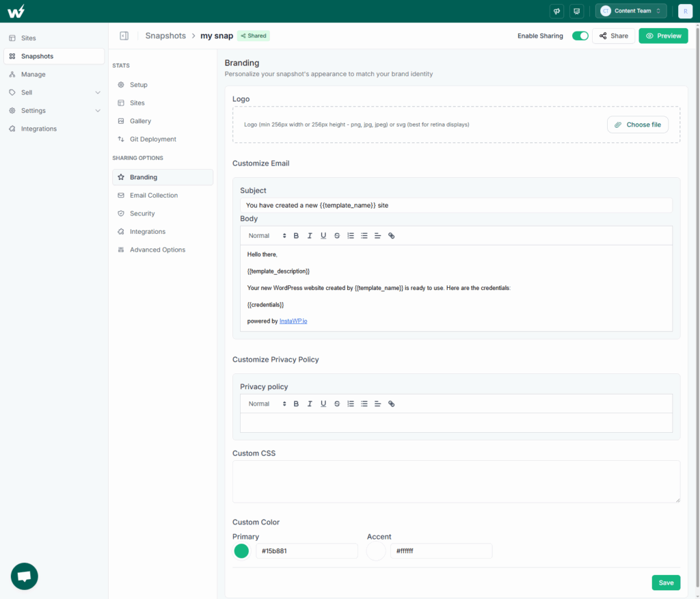
Task: Insert ordered list in the Privacy policy editor
Action: (351, 404)
